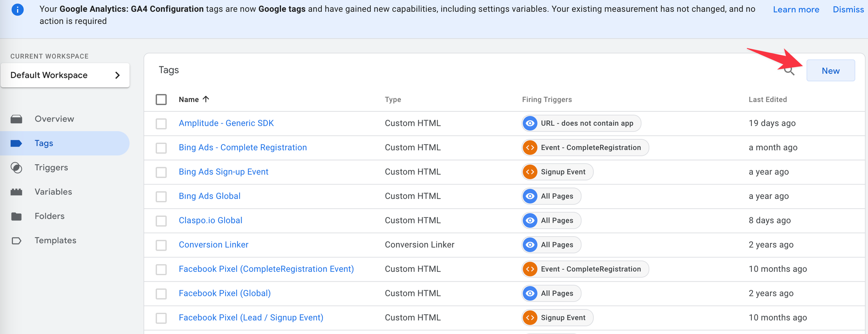Viewport: 868px width, 334px height.
Task: Open Facebook Pixel (CompleteRegistration Event) tag
Action: [x=266, y=269]
